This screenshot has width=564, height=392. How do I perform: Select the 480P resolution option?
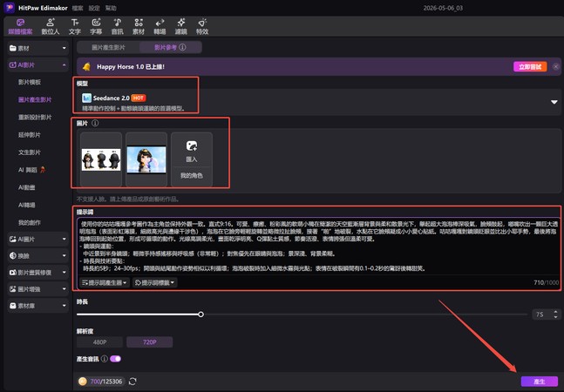99,342
